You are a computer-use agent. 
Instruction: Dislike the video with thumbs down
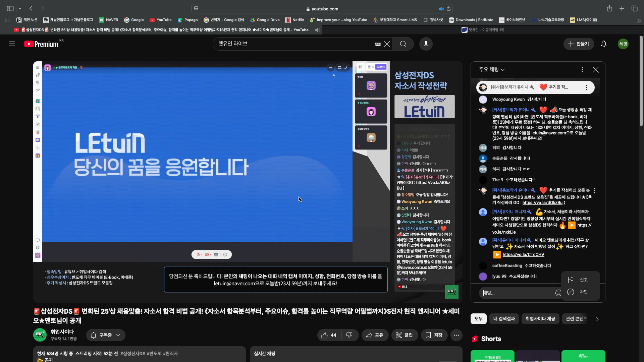349,335
